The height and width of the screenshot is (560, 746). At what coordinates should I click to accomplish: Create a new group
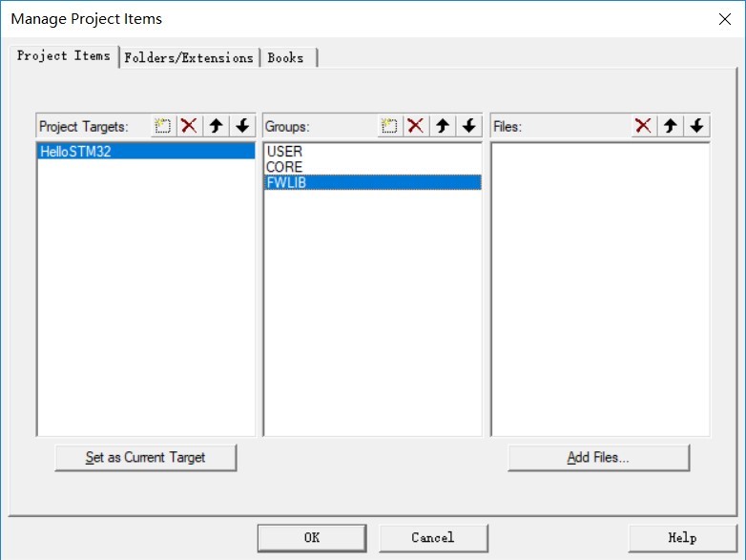click(x=389, y=126)
